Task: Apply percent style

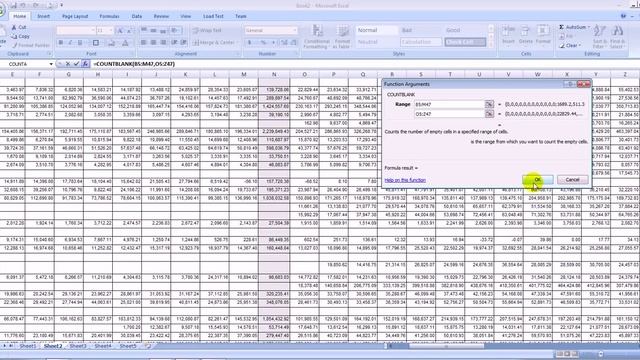Action: [x=263, y=42]
